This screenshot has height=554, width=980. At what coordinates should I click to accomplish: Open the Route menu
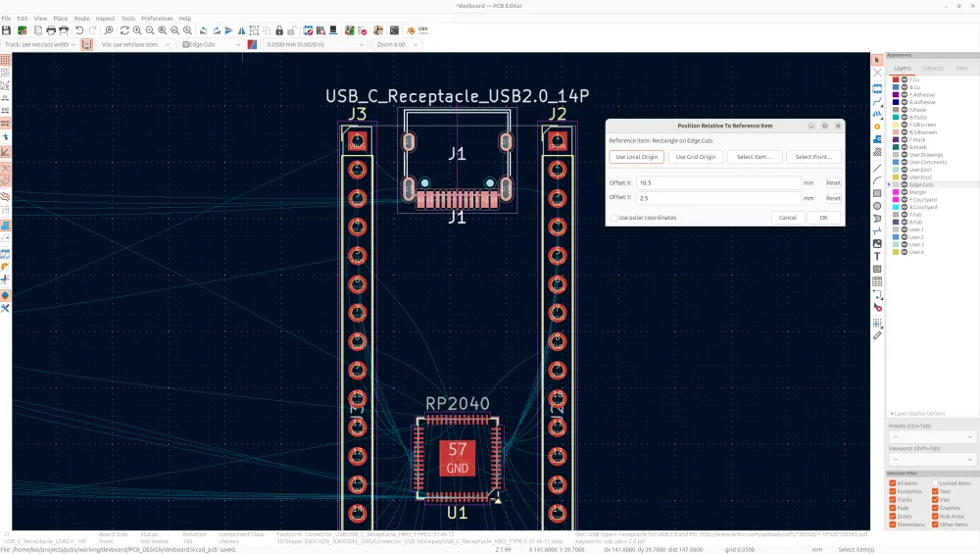pos(81,18)
